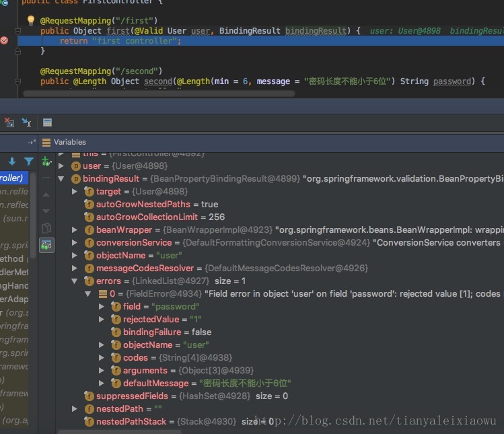The width and height of the screenshot is (504, 434).
Task: Click the blue down arrow in frames panel
Action: pos(12,161)
